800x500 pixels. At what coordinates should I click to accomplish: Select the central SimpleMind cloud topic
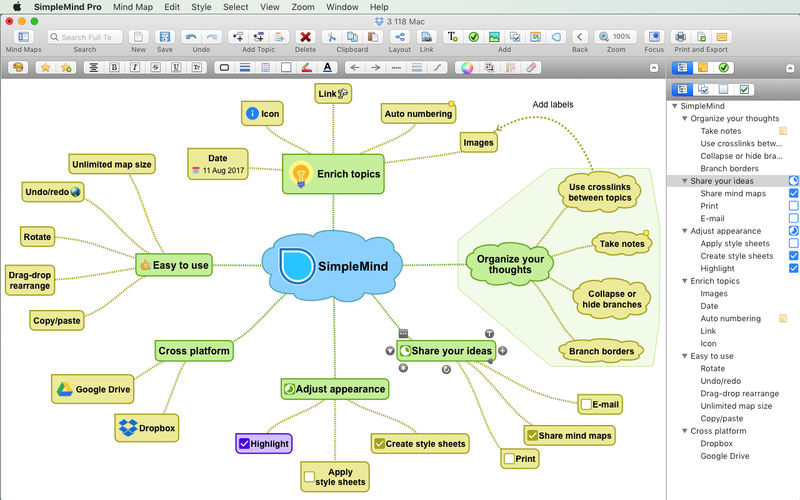click(x=333, y=265)
